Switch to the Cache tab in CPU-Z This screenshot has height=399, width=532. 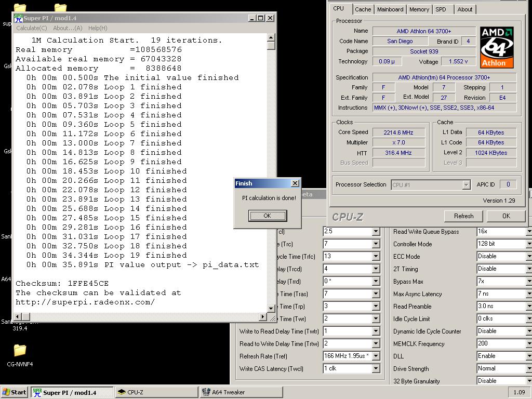(363, 9)
